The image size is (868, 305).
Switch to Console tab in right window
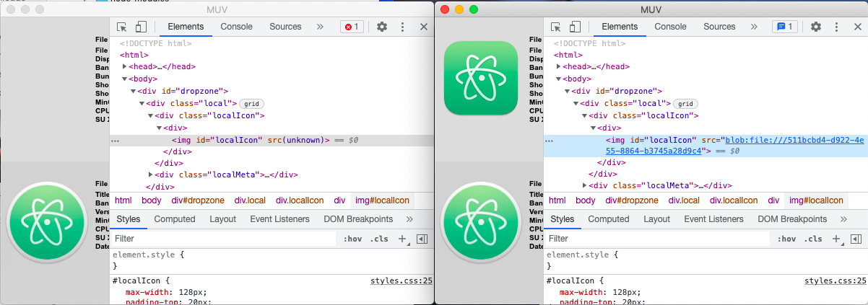click(x=671, y=27)
